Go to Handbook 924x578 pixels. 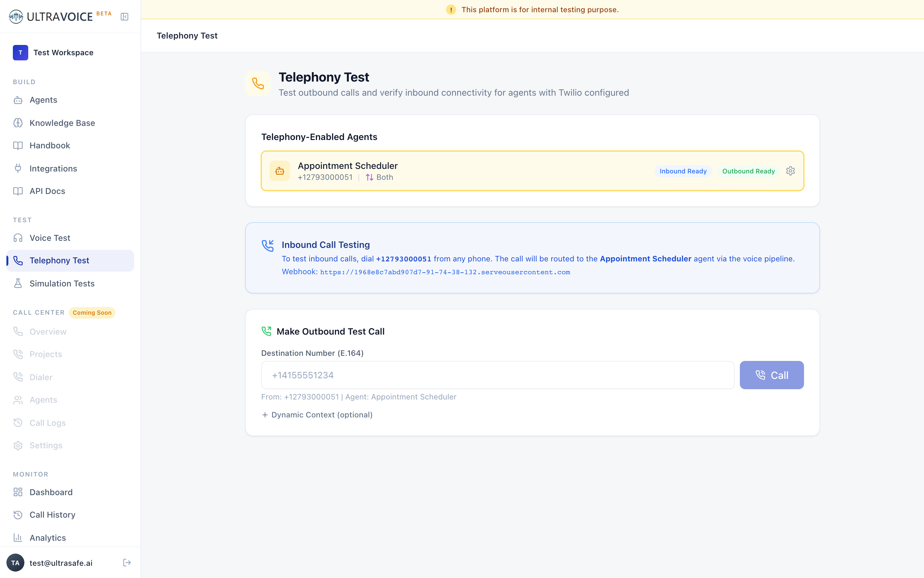click(x=70, y=145)
